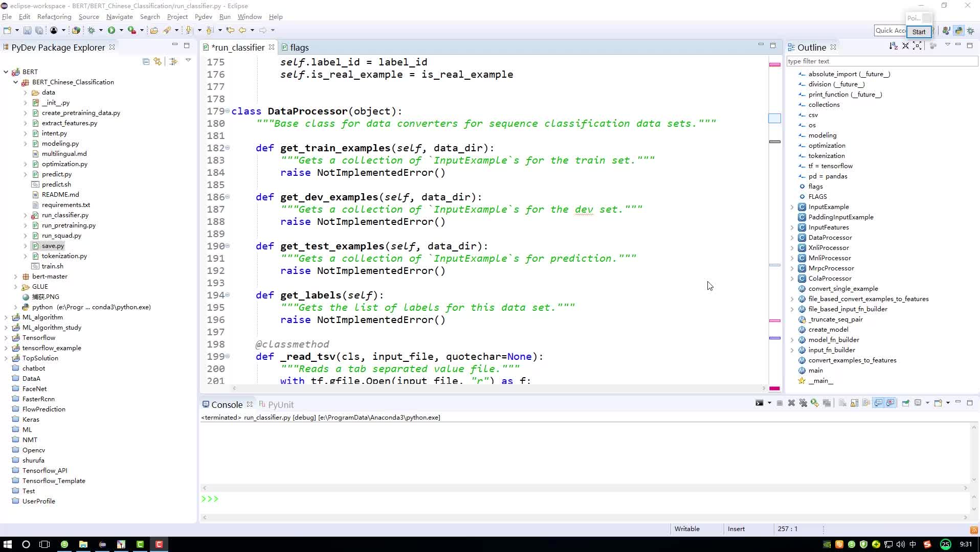Image resolution: width=980 pixels, height=552 pixels.
Task: Click the blue overview ruler marker
Action: [775, 118]
